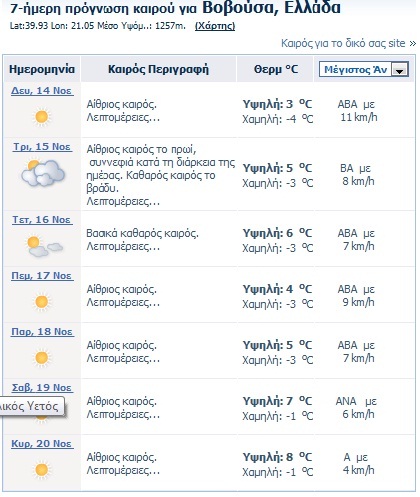The width and height of the screenshot is (420, 497).
Task: Click the cloudy icon for Tuesday 15 Nov
Action: click(x=43, y=173)
